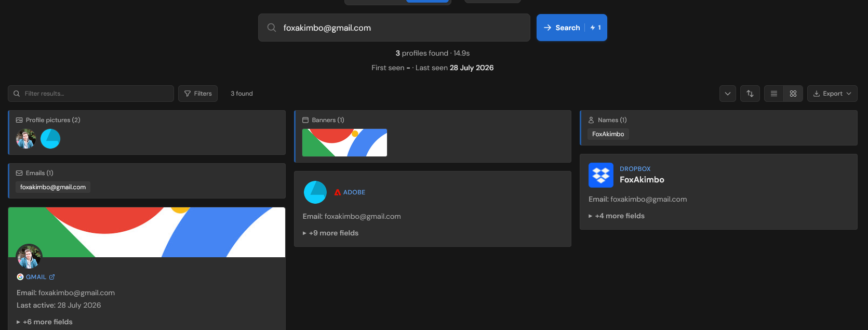Select the FoxAkimbo name tag
Screen dimensions: 868x330
pos(608,134)
